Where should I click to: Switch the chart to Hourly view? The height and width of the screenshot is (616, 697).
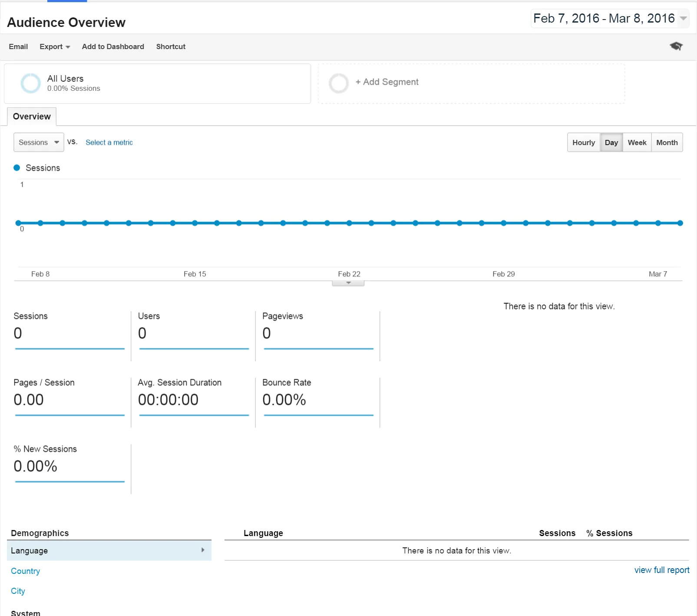coord(583,142)
